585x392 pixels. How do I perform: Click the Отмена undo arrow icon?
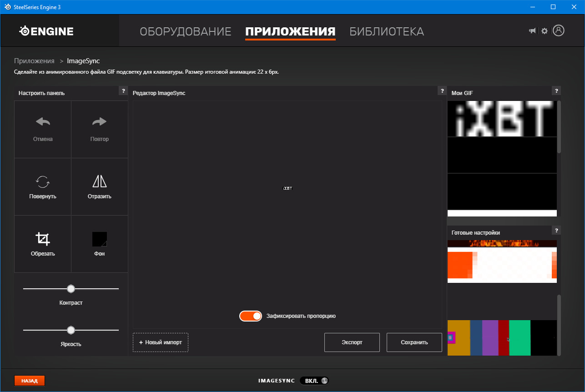click(43, 122)
